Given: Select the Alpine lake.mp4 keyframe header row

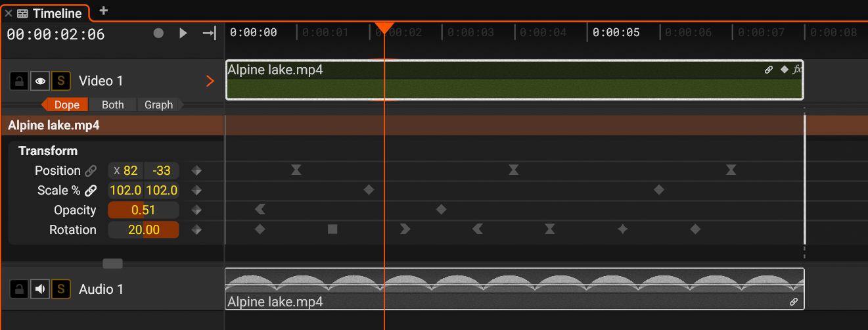Looking at the screenshot, I should (434, 125).
